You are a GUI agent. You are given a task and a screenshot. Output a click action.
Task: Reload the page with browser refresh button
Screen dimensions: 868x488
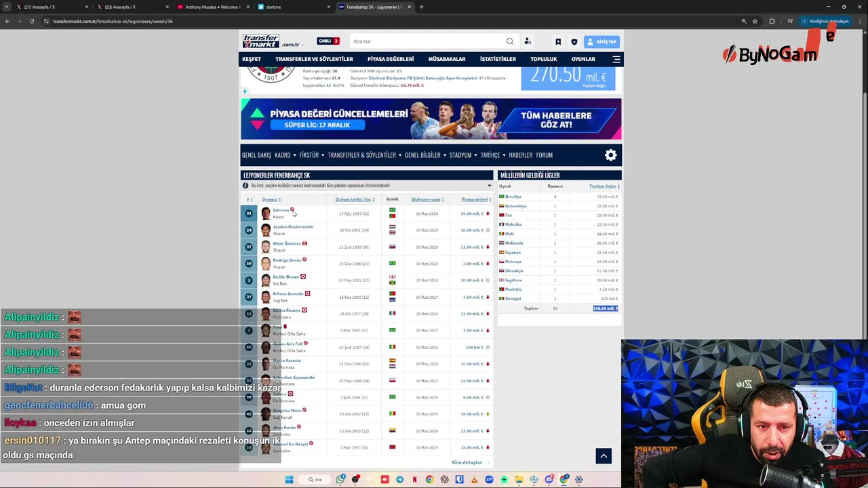tap(31, 21)
